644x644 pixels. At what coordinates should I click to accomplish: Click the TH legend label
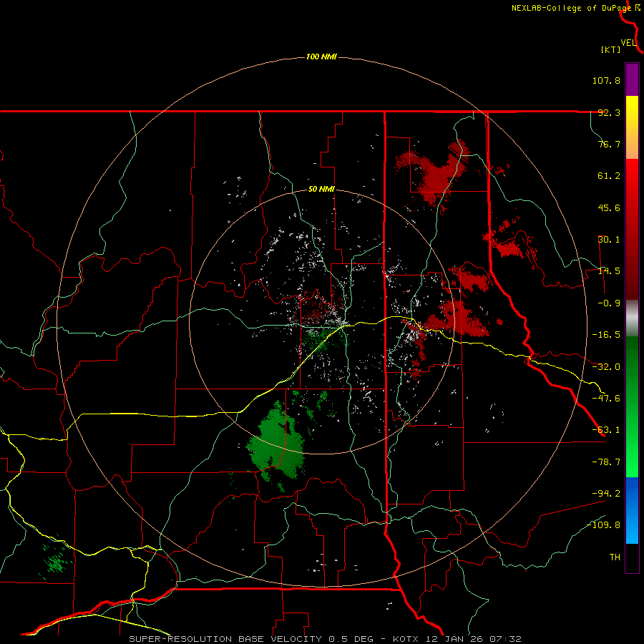[615, 557]
